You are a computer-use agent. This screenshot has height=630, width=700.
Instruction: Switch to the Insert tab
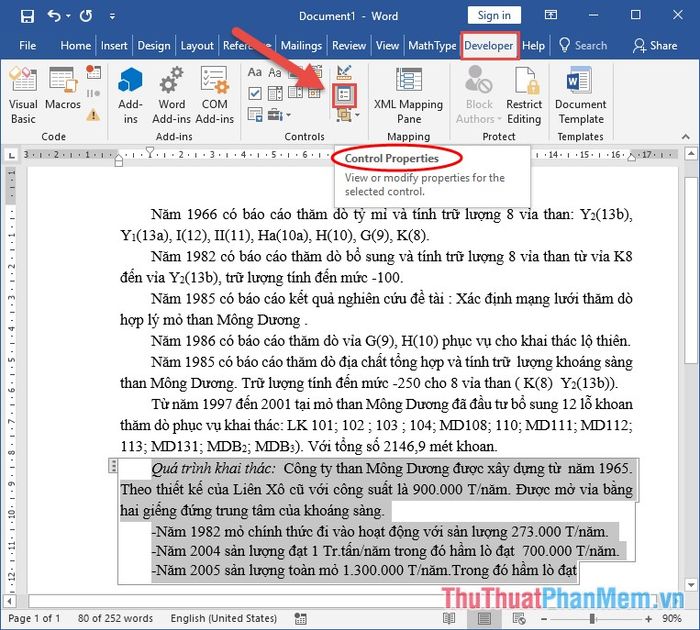tap(114, 46)
